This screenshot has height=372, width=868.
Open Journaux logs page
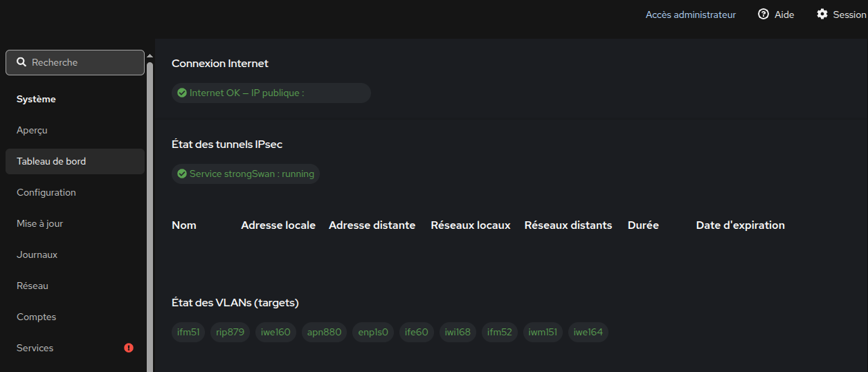[x=75, y=254]
